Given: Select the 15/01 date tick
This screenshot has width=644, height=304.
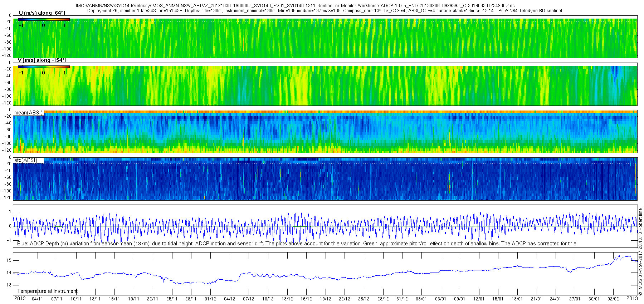Looking at the screenshot, I should pyautogui.click(x=498, y=299).
